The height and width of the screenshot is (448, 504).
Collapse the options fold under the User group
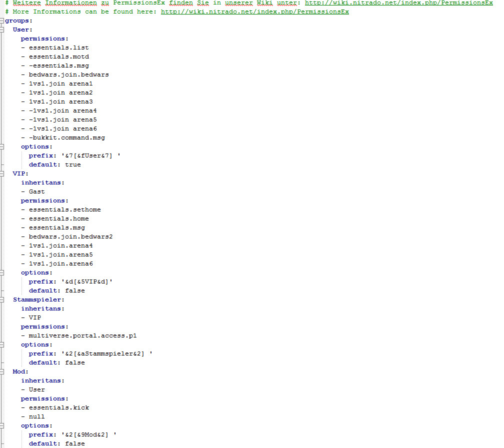click(2, 147)
